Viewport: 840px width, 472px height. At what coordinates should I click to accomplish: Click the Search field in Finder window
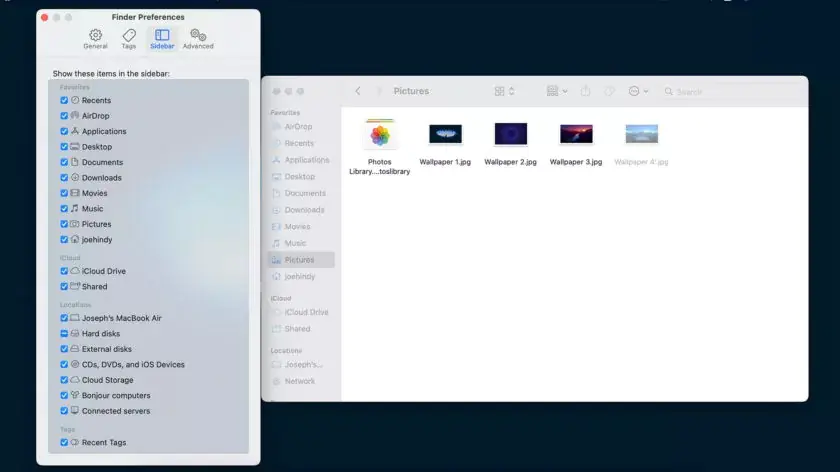point(731,92)
